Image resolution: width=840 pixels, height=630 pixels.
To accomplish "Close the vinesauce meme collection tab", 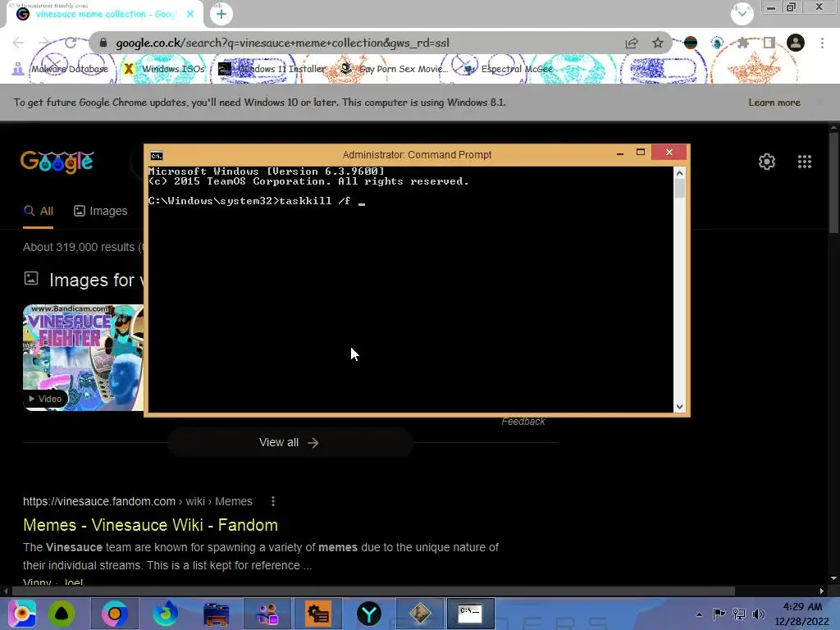I will point(190,15).
